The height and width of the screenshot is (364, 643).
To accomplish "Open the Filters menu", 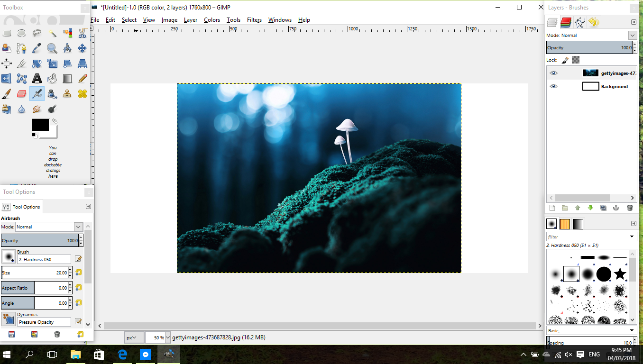I will pyautogui.click(x=254, y=20).
